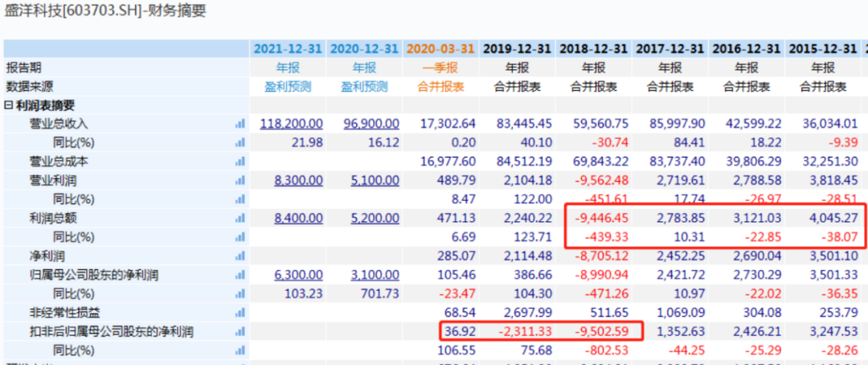Open chart icon for 营业总成本 row
The height and width of the screenshot is (365, 868).
coord(240,162)
